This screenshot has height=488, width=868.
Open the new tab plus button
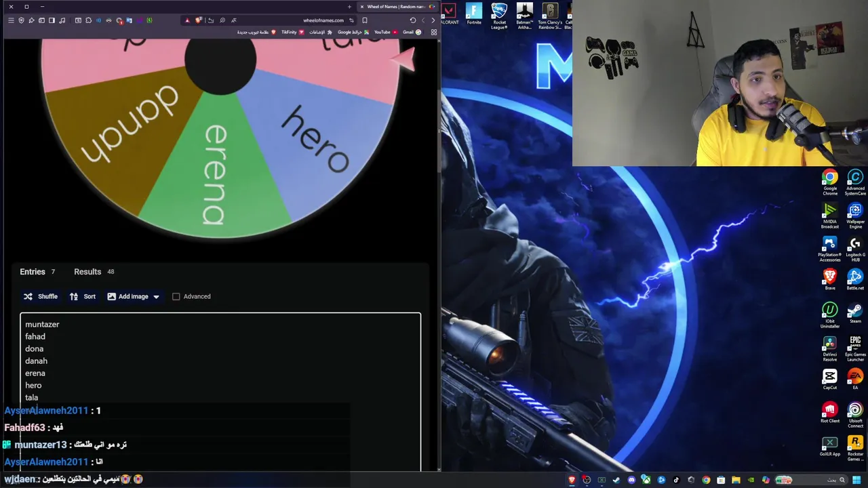click(x=349, y=7)
